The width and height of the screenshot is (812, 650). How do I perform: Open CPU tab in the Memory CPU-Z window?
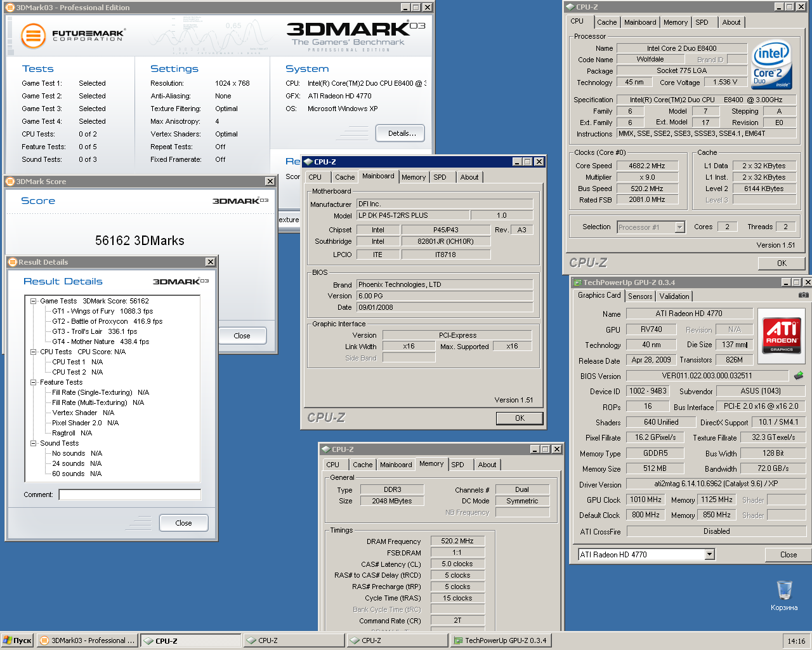coord(332,465)
